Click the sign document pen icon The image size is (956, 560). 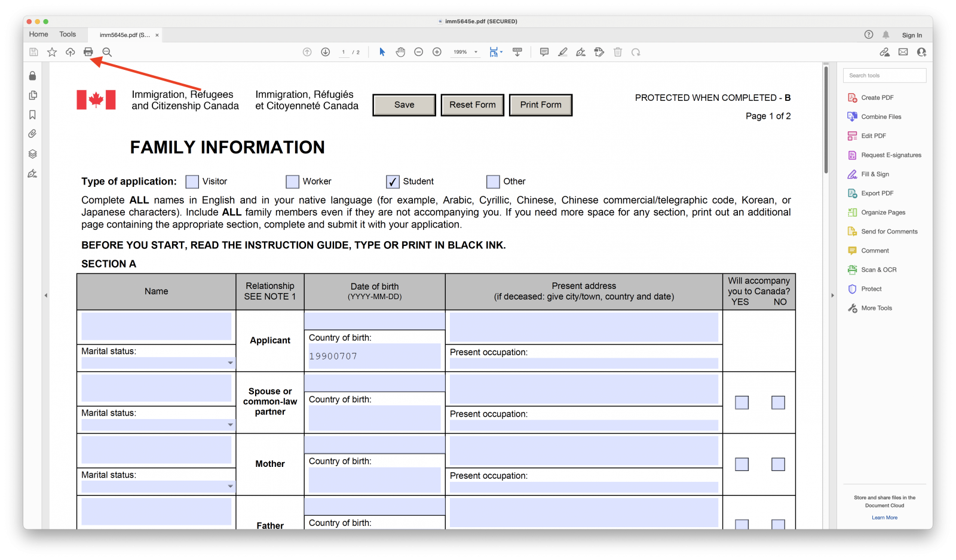point(581,52)
